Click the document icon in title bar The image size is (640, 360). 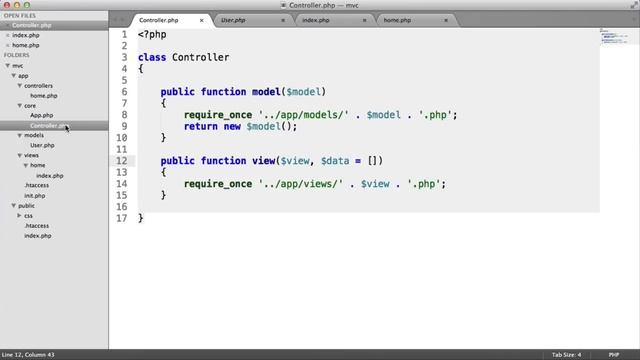[x=284, y=5]
